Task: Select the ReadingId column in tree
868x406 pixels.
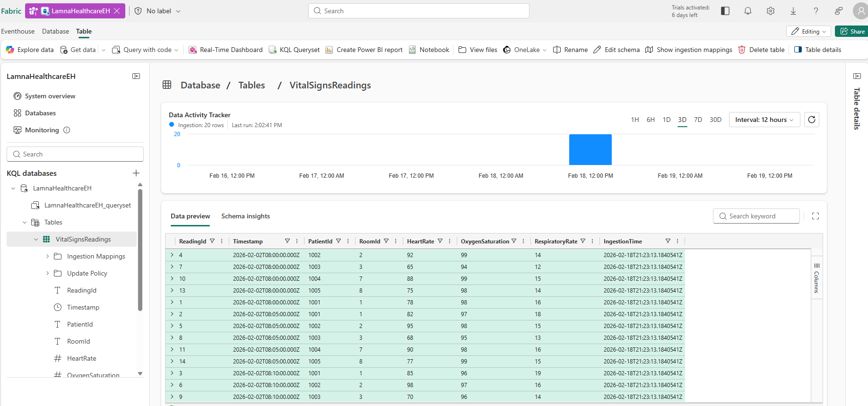Action: click(76, 290)
